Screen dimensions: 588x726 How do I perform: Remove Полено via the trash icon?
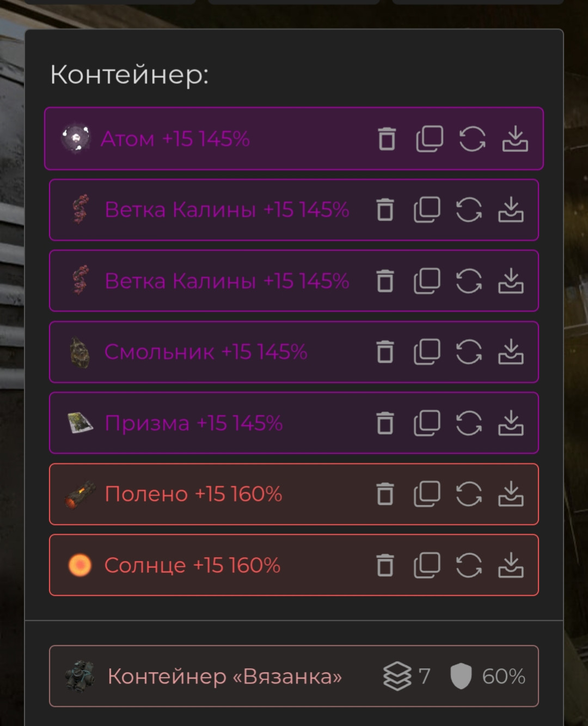point(387,495)
